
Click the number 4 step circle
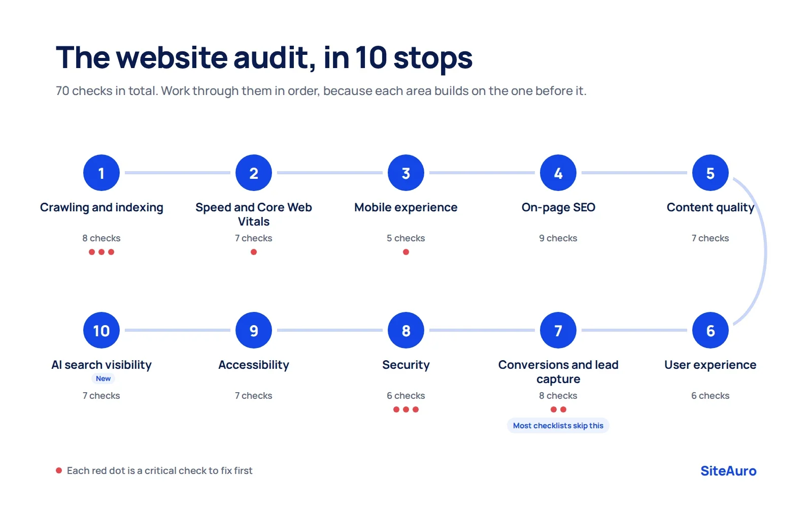(558, 173)
